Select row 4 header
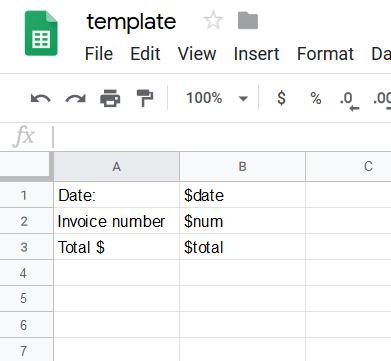The height and width of the screenshot is (361, 391). click(x=26, y=273)
